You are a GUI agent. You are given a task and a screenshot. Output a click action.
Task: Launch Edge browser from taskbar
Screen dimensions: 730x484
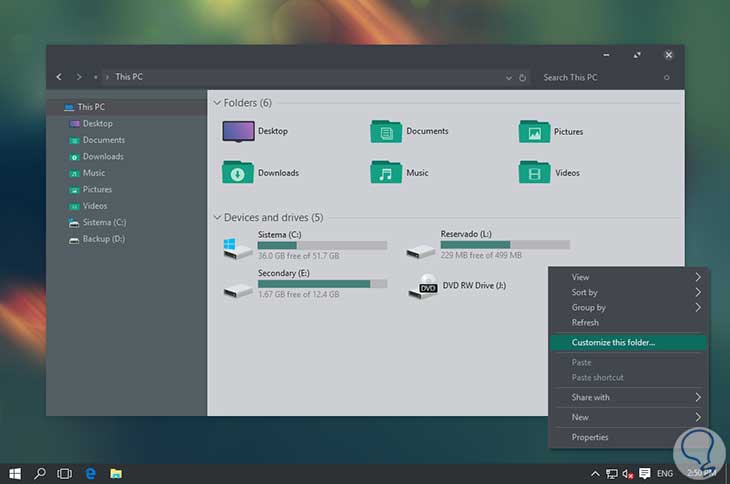click(x=91, y=474)
